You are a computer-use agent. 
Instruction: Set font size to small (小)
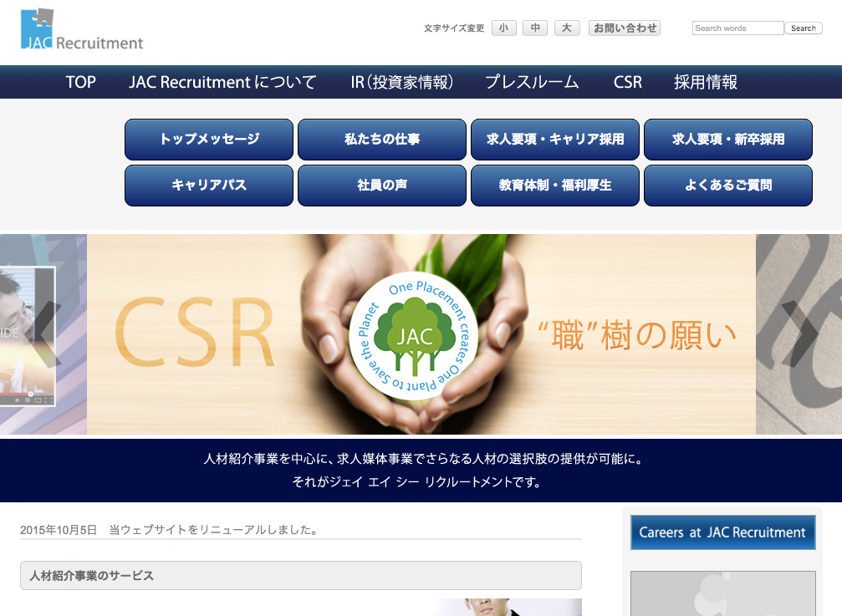[x=503, y=28]
